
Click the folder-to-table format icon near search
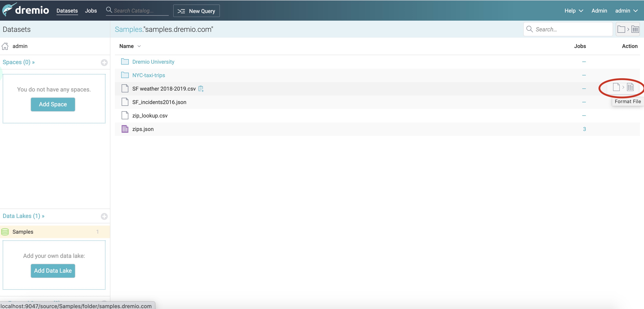(628, 29)
